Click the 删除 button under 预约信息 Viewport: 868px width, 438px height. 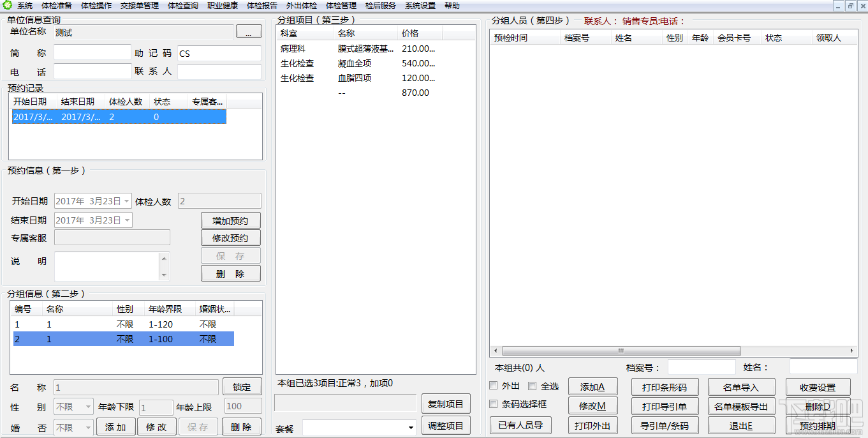pyautogui.click(x=231, y=273)
